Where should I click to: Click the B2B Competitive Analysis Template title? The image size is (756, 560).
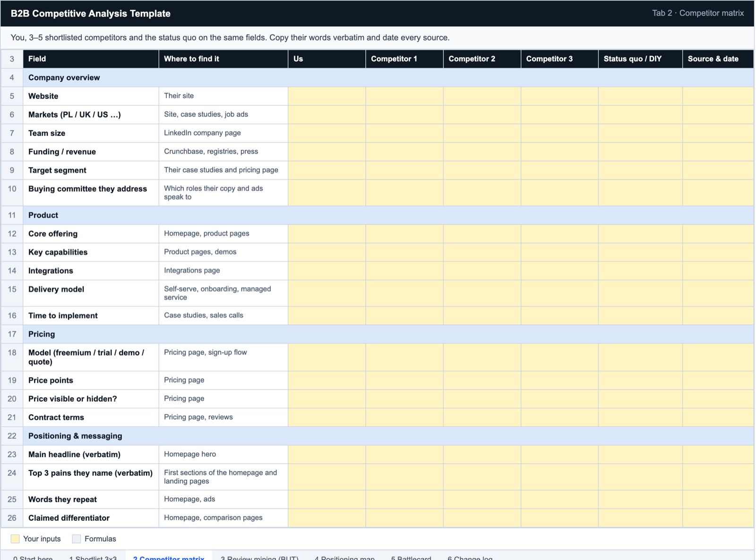(x=91, y=14)
